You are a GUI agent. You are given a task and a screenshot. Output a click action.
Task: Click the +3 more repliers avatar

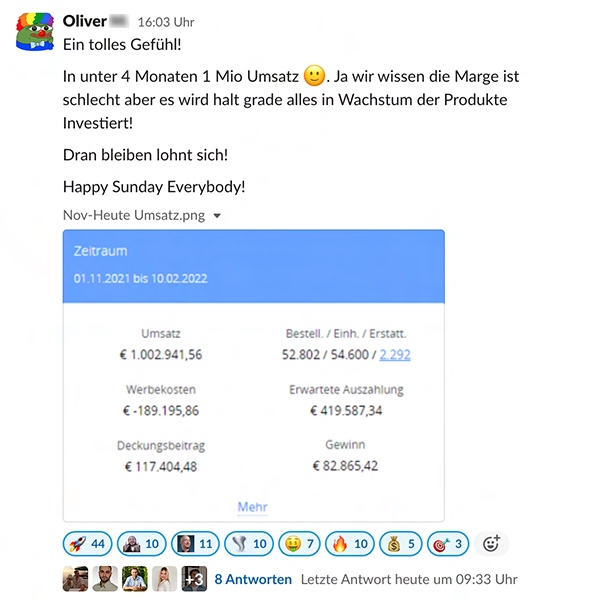194,579
